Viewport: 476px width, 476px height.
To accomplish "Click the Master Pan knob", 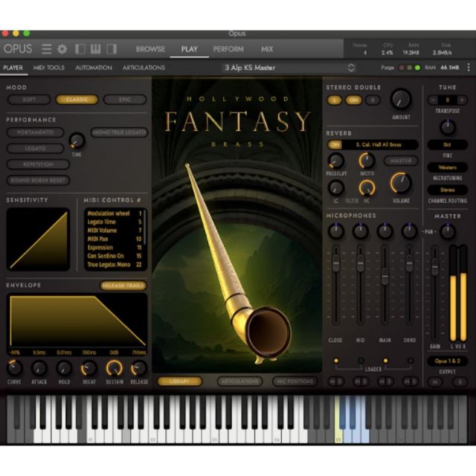I will (x=448, y=231).
